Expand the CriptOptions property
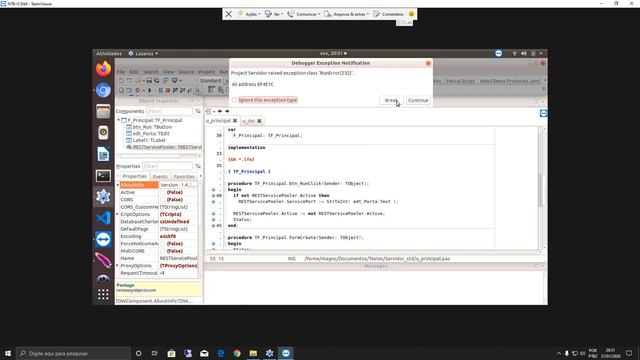This screenshot has width=640, height=360. click(118, 214)
